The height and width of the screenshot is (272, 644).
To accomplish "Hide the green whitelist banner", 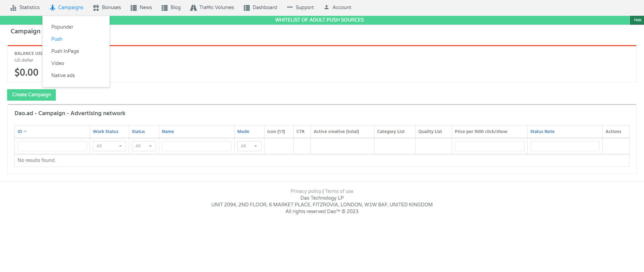I will [x=637, y=20].
